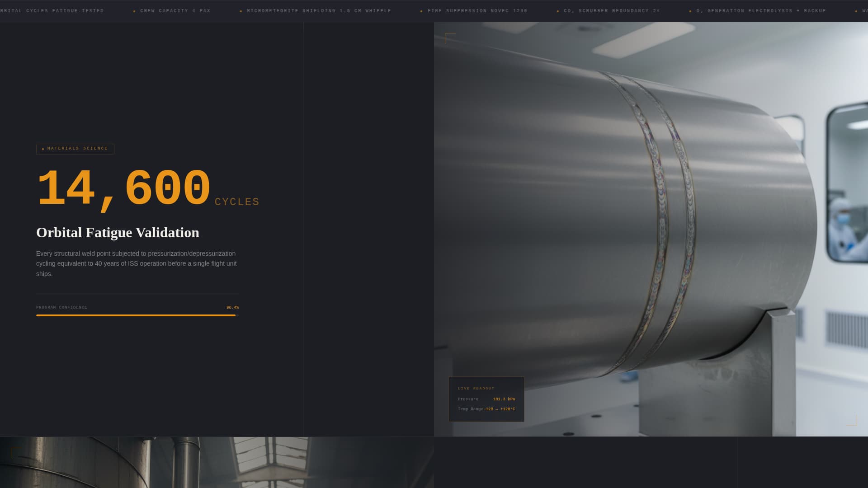Click the bullet before Crew Capacity ticker item

(134, 11)
